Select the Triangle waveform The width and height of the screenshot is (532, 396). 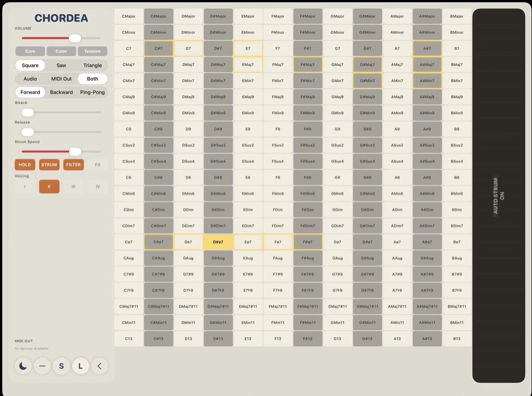92,65
